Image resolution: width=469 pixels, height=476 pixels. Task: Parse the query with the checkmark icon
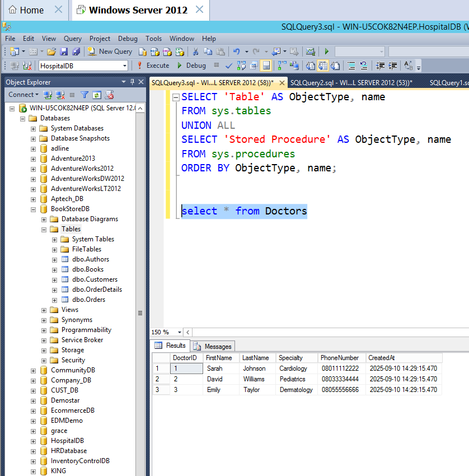click(228, 66)
